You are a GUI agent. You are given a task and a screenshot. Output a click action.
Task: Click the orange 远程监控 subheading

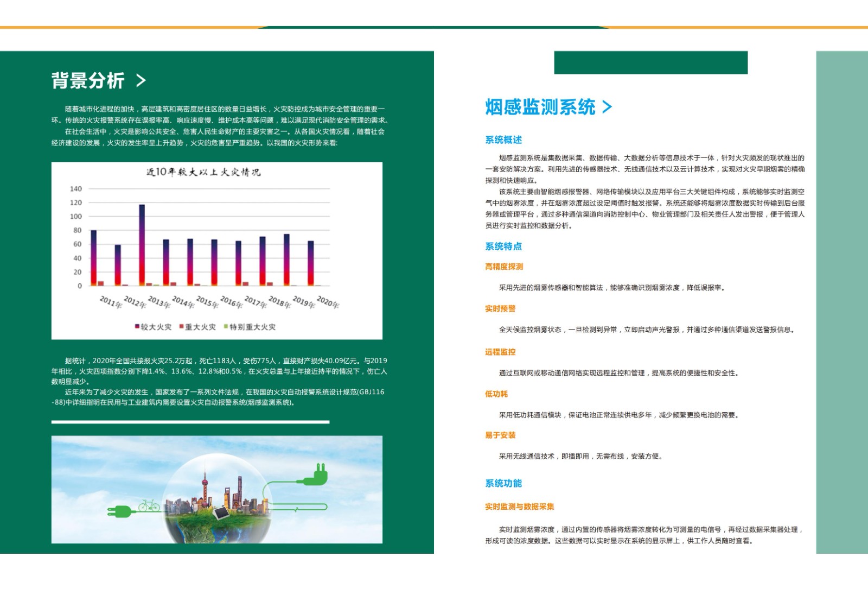coord(500,352)
